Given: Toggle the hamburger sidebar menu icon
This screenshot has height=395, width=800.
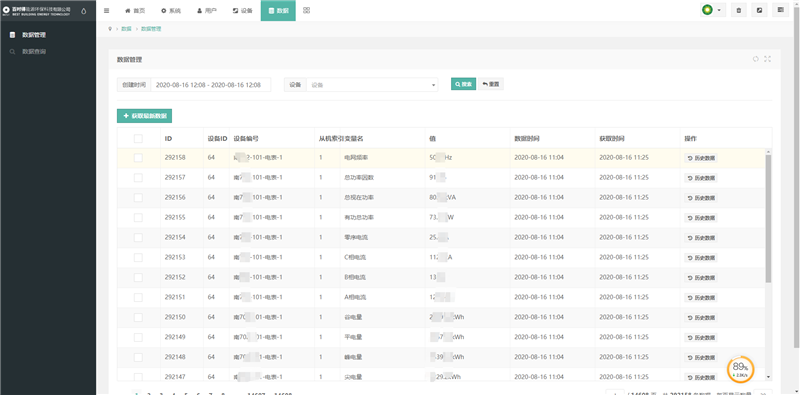Looking at the screenshot, I should [x=106, y=10].
